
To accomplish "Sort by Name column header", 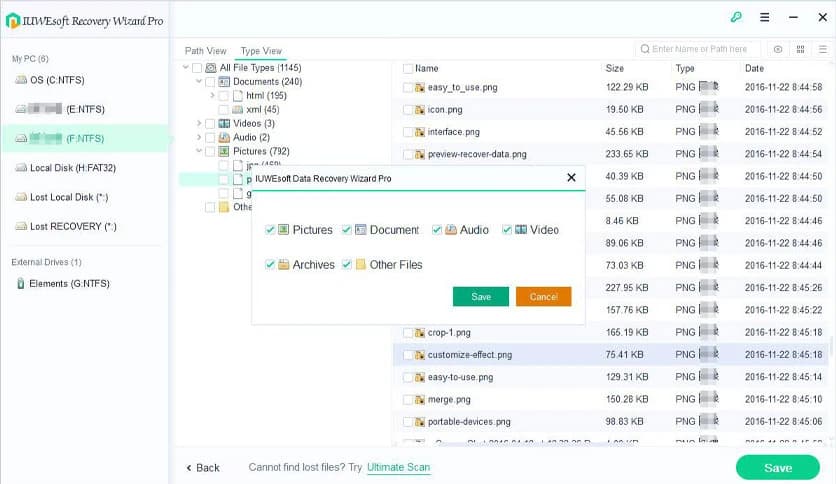I will pos(427,68).
